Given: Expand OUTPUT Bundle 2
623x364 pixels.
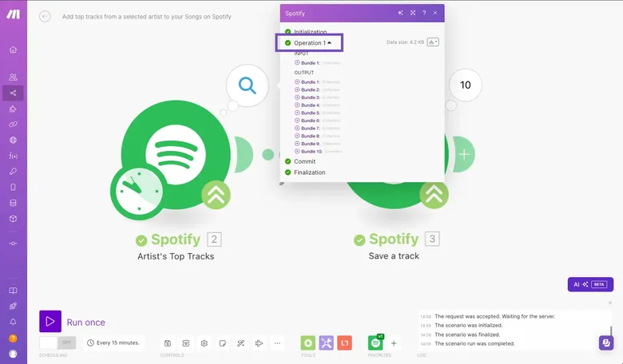Looking at the screenshot, I should pyautogui.click(x=297, y=89).
